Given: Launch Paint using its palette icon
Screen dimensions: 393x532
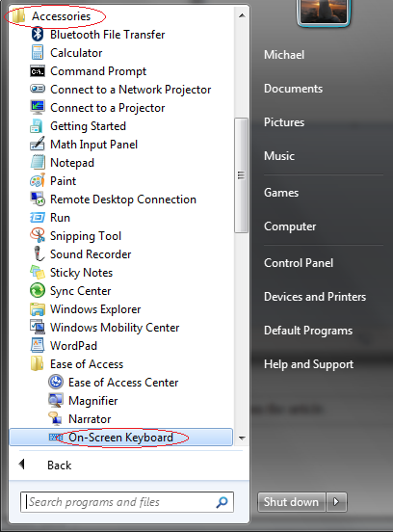Looking at the screenshot, I should 38,180.
